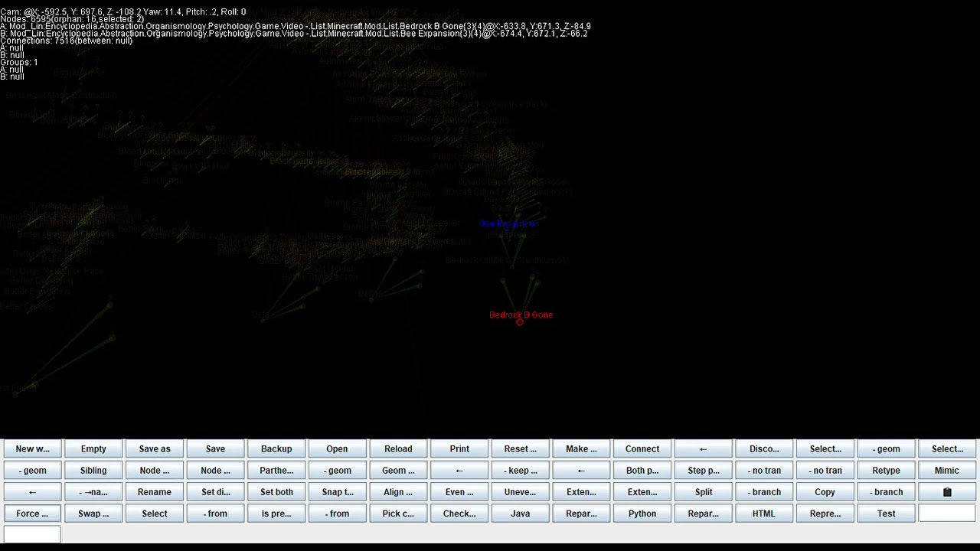Click the "HTML" export button
Screen dimensions: 980x551
pyautogui.click(x=764, y=514)
